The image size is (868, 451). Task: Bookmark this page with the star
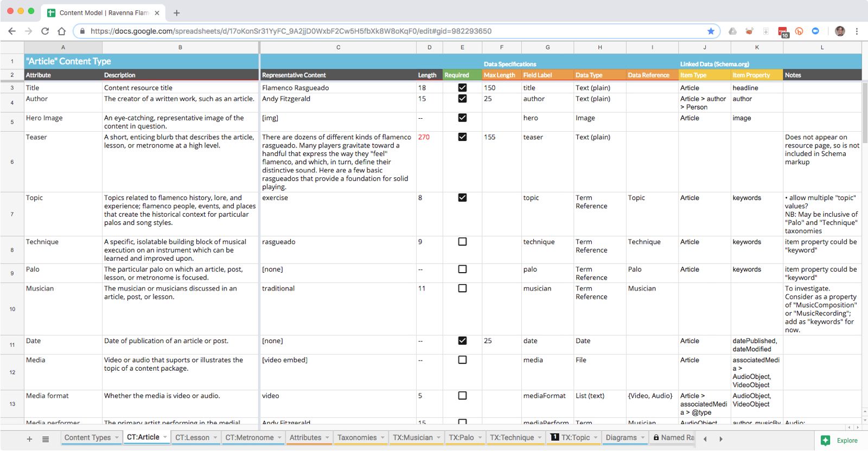point(711,31)
